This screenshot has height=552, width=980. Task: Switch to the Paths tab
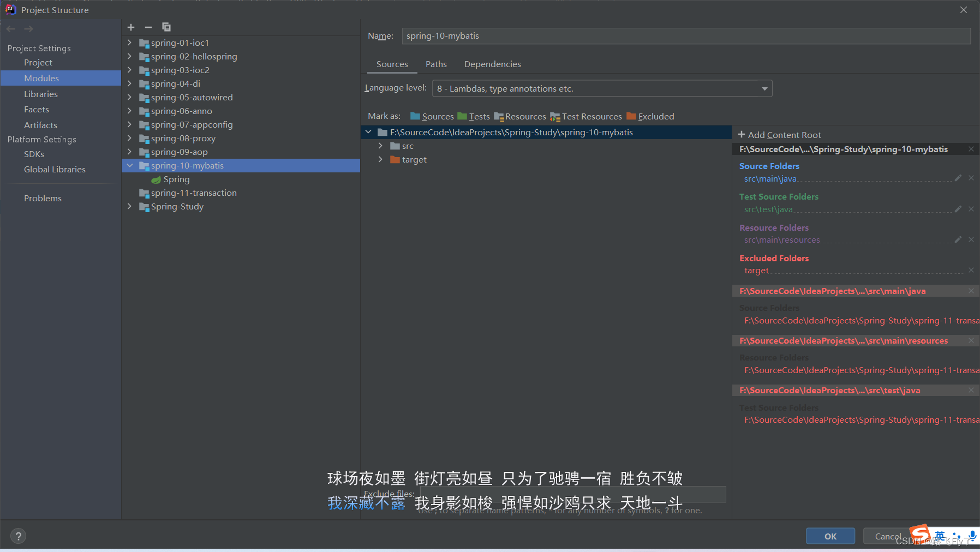(436, 64)
